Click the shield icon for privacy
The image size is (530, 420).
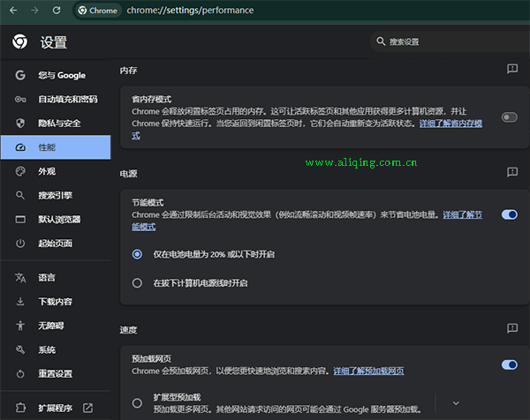[x=20, y=124]
